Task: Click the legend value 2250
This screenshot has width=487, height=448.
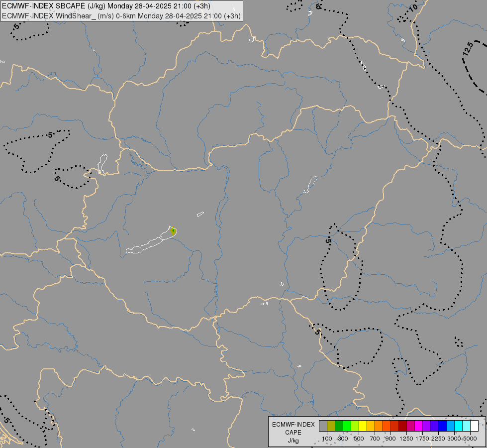Action: click(x=438, y=439)
